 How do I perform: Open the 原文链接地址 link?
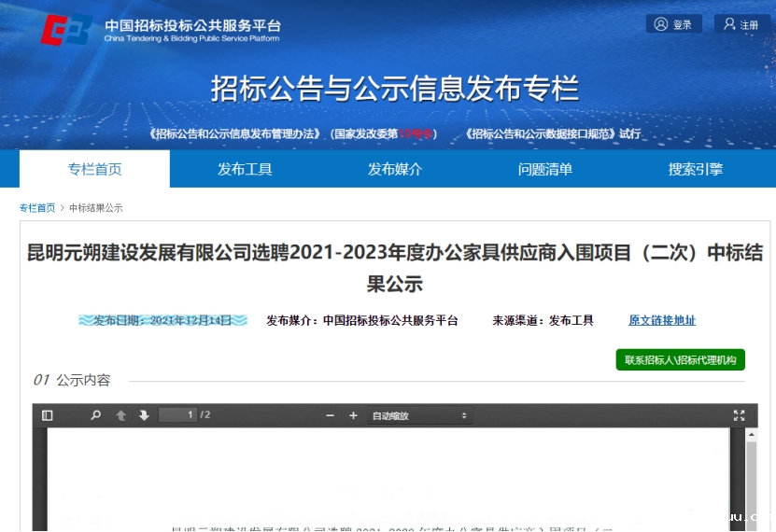[x=662, y=320]
